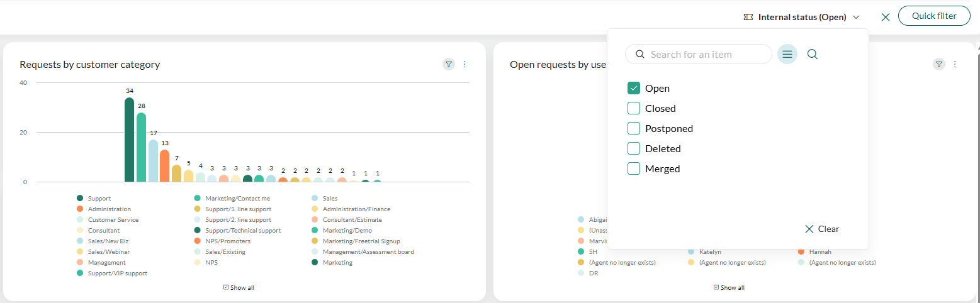Uncheck the Open status checkbox
980x303 pixels.
click(x=634, y=88)
